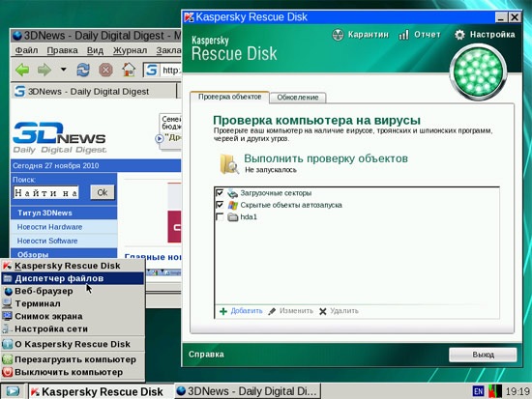Image resolution: width=532 pixels, height=399 pixels.
Task: Enable the hda1 checkbox
Action: 220,217
